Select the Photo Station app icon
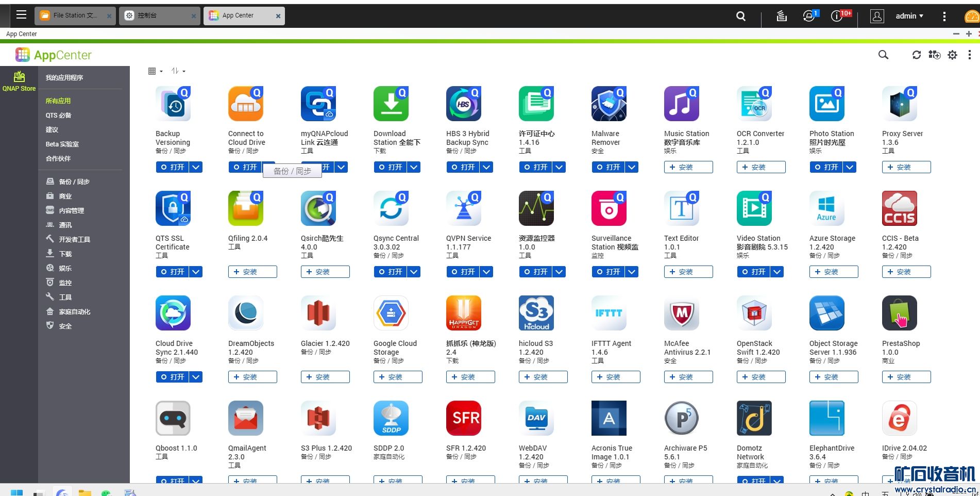The height and width of the screenshot is (496, 980). tap(827, 104)
